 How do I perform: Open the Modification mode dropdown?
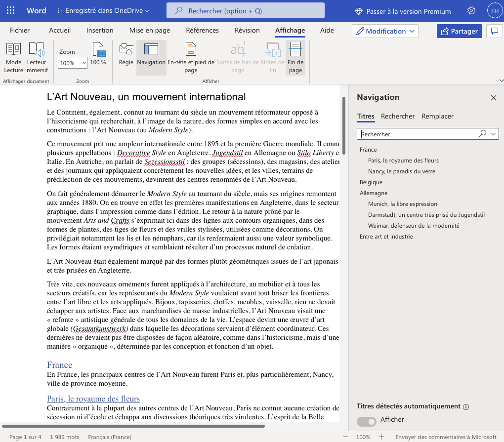[385, 31]
